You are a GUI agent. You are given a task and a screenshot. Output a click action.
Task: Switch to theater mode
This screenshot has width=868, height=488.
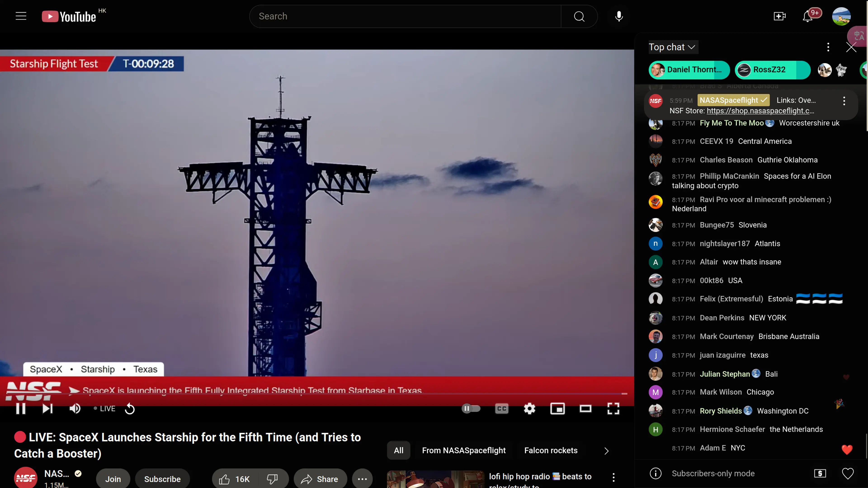click(586, 408)
